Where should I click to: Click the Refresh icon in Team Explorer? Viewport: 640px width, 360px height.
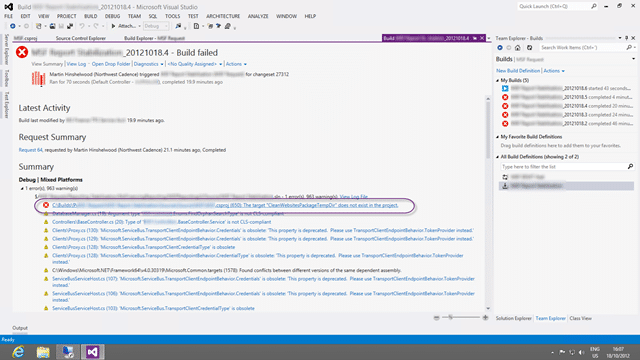[529, 48]
